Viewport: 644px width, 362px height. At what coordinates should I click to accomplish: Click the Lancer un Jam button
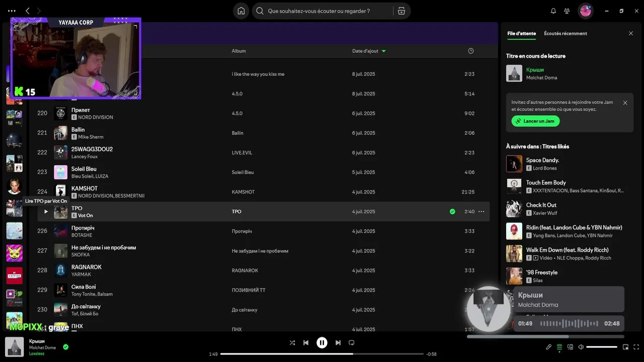(535, 121)
